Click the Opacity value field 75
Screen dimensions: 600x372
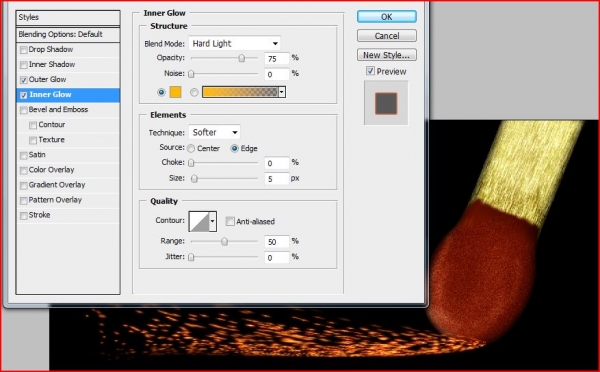pos(277,59)
